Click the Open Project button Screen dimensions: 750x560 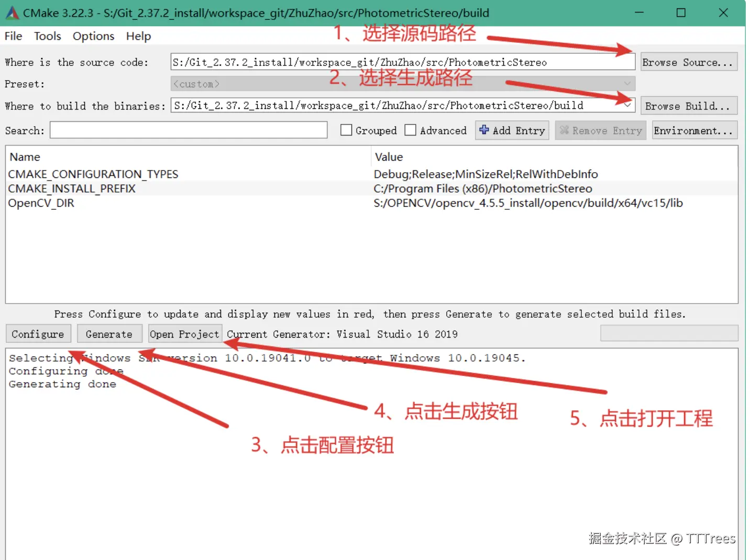[185, 334]
